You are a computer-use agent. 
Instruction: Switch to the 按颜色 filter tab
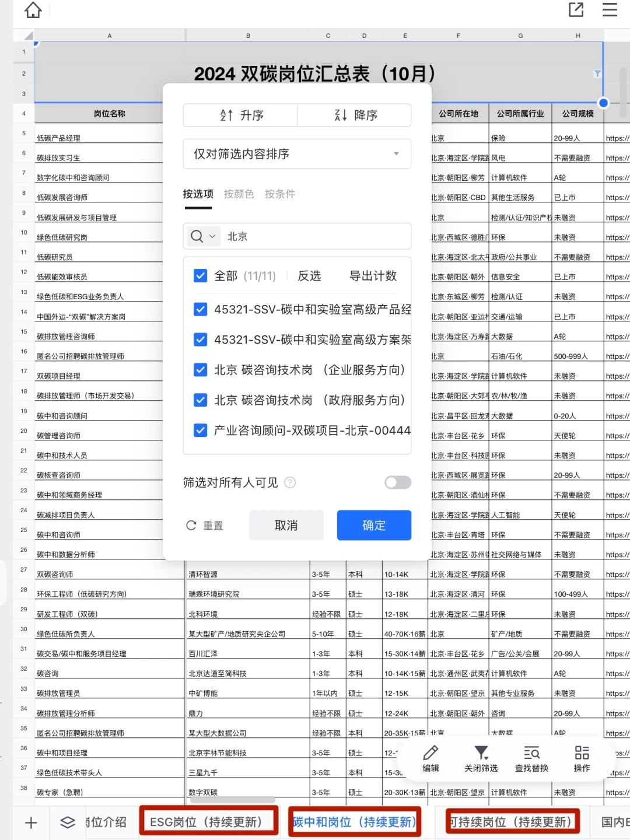click(239, 194)
